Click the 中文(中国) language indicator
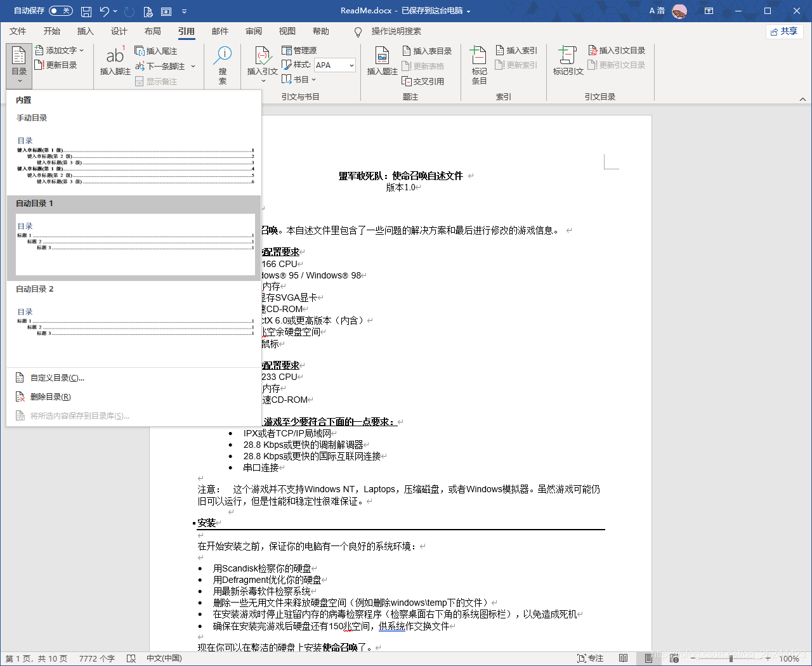 164,658
